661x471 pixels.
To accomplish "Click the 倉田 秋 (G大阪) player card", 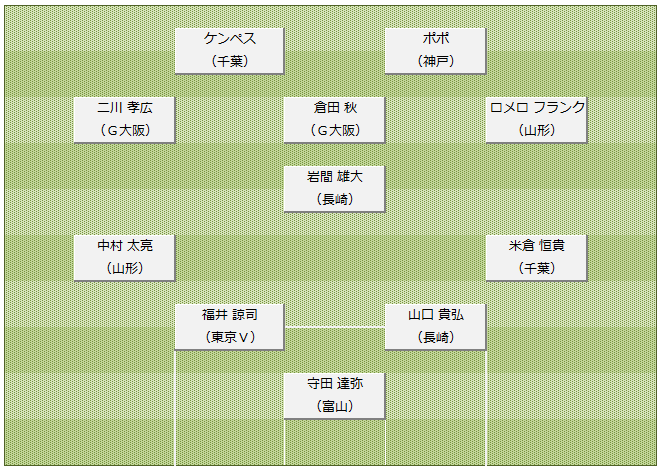I will [x=334, y=120].
